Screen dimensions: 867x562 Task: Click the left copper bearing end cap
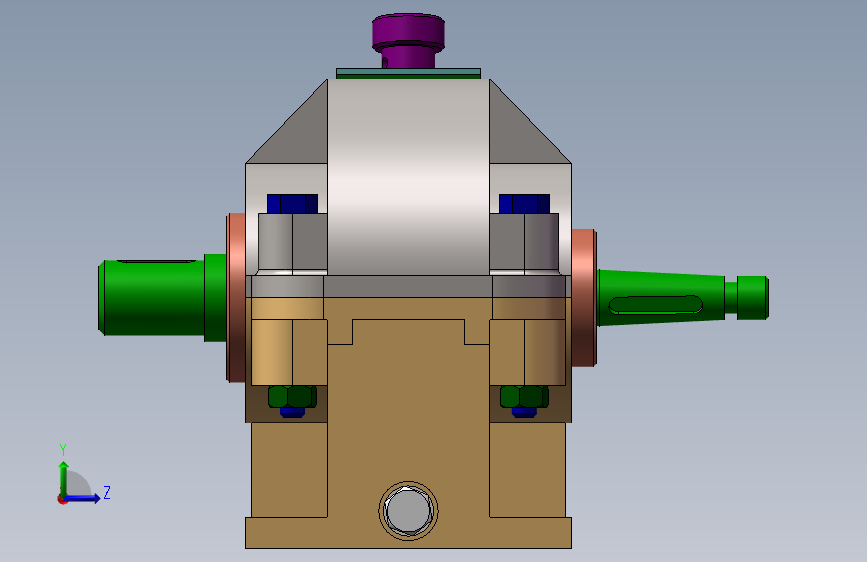[x=236, y=298]
